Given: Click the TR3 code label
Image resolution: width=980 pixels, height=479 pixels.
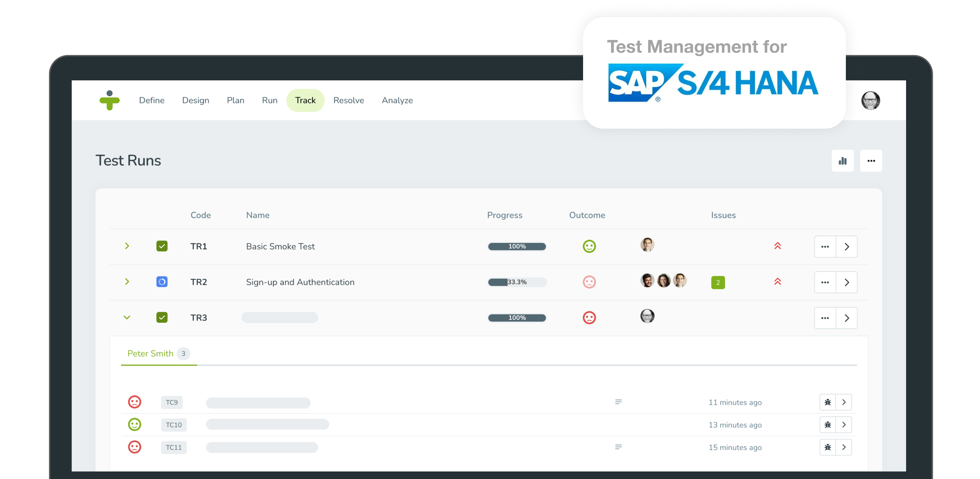Looking at the screenshot, I should pyautogui.click(x=198, y=318).
